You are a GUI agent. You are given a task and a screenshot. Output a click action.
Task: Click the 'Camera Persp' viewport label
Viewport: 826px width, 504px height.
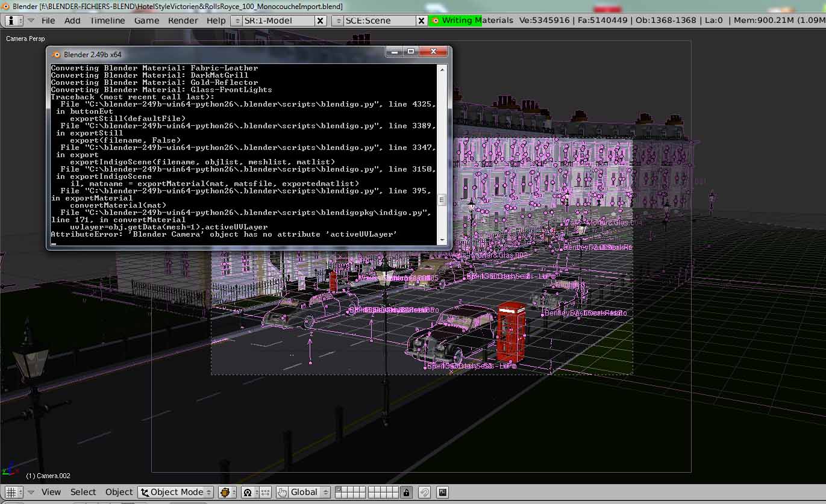25,39
